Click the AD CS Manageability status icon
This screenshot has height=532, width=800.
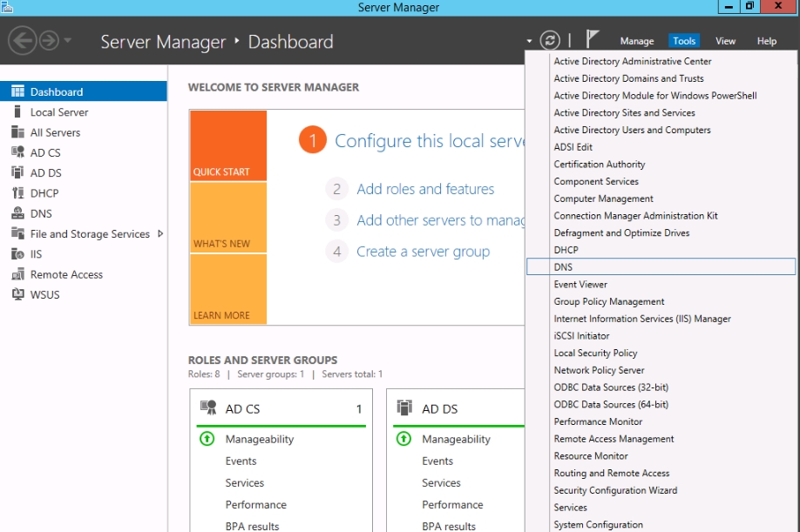[207, 439]
